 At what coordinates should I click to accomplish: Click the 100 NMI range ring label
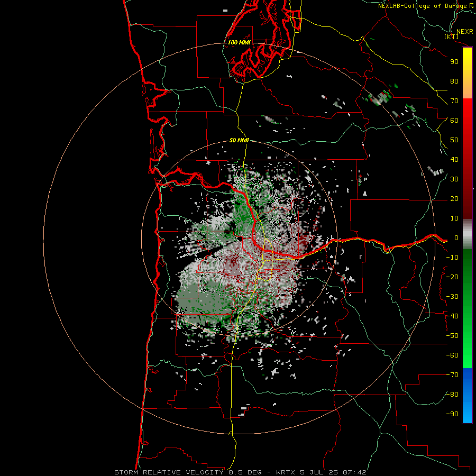239,42
